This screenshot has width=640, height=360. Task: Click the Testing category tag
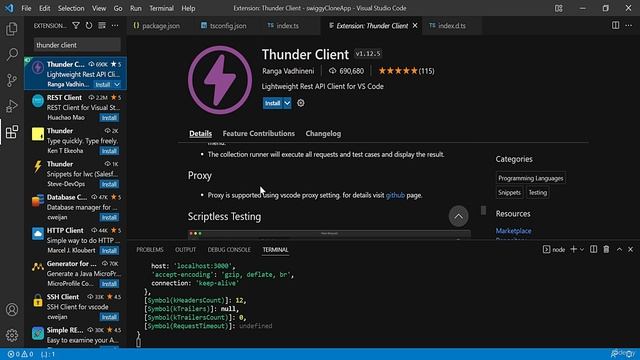click(x=538, y=193)
